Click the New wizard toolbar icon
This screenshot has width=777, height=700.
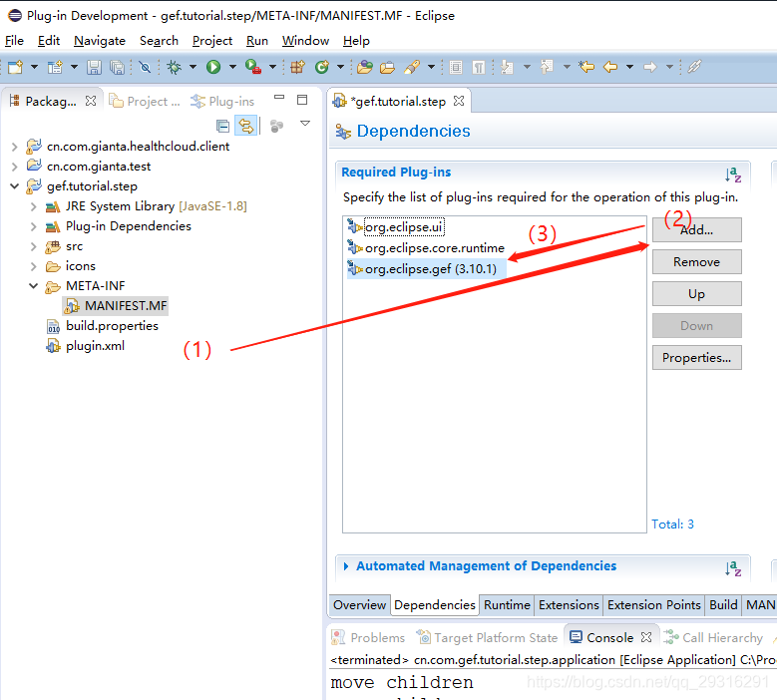pyautogui.click(x=15, y=67)
